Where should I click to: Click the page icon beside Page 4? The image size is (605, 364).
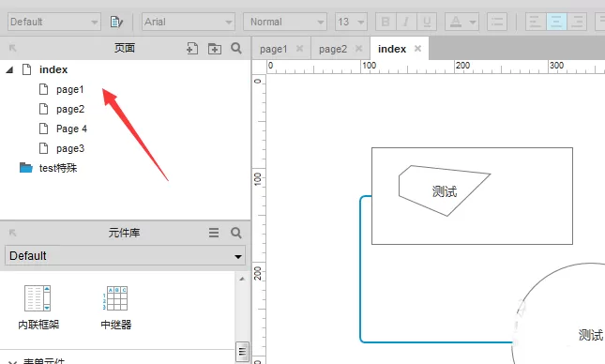[43, 129]
